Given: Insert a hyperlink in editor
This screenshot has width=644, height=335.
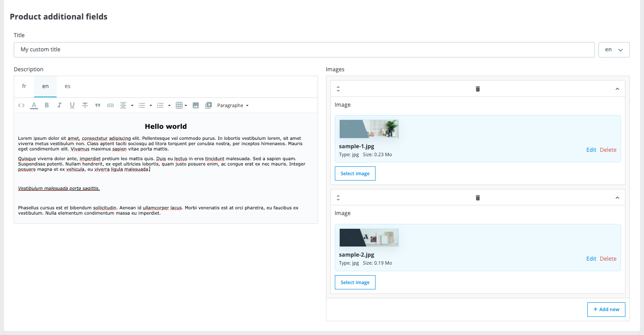Looking at the screenshot, I should tap(111, 105).
